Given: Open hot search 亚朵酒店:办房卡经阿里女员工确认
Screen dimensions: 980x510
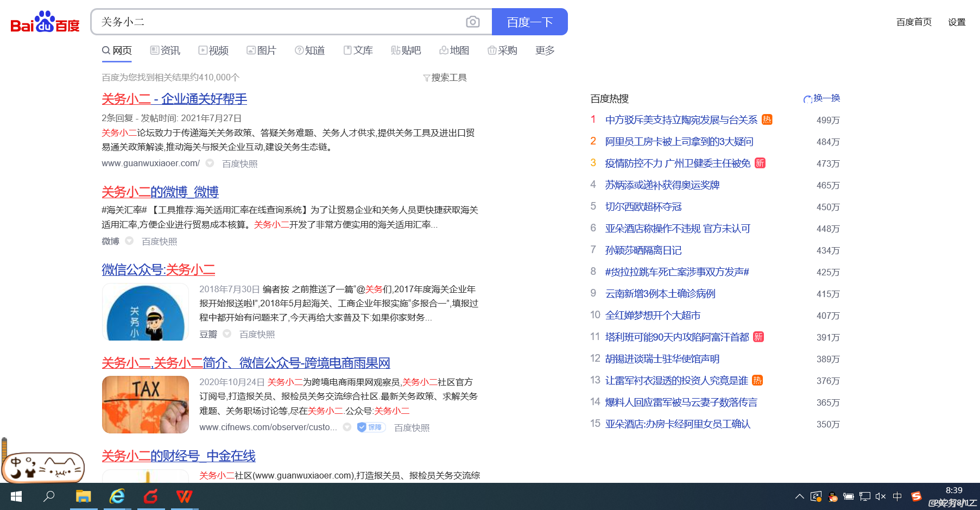Looking at the screenshot, I should (678, 424).
